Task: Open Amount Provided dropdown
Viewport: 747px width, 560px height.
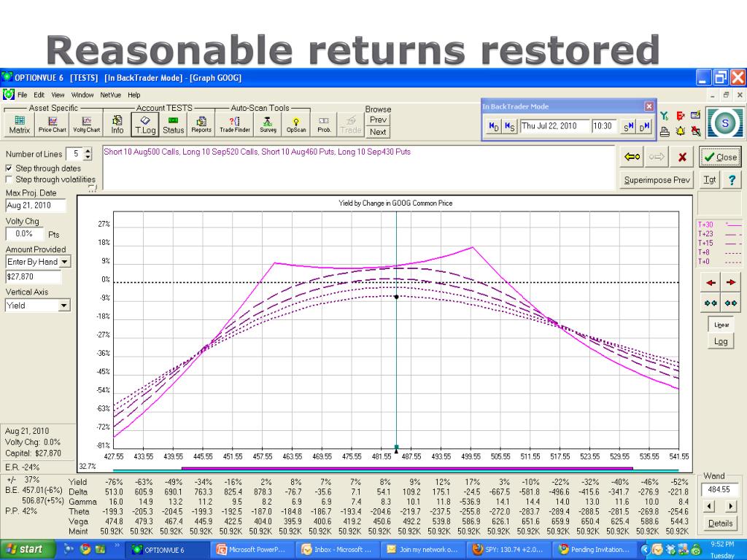Action: (65, 262)
